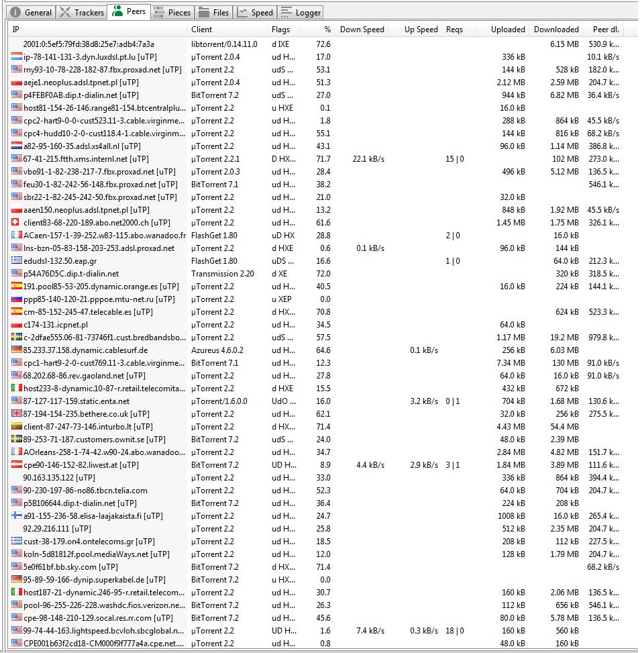Click the Flags column header
Screen dimensions: 644x653
(284, 29)
